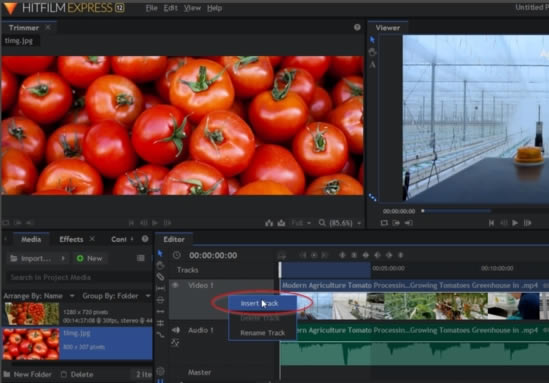This screenshot has height=383, width=549.
Task: Click the 00:05:00:00 timeline ruler mark
Action: [x=388, y=268]
